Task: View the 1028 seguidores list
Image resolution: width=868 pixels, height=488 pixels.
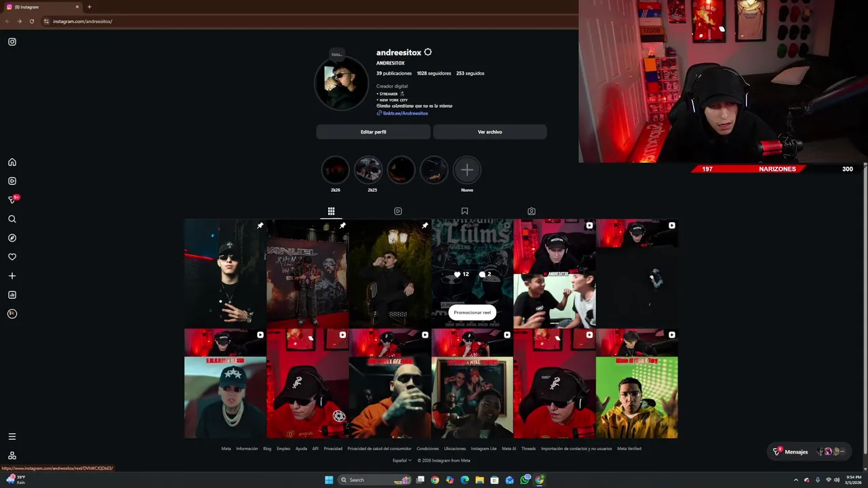Action: pyautogui.click(x=434, y=73)
